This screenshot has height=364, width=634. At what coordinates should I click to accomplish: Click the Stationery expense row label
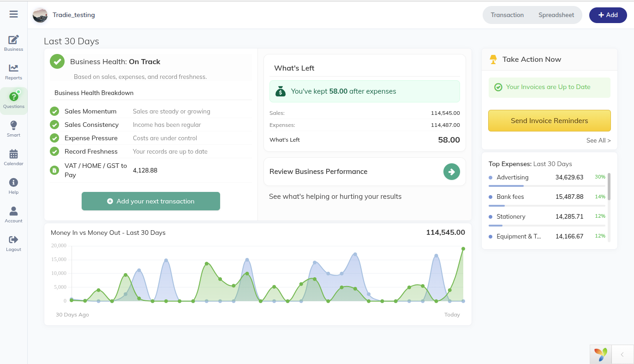pos(511,216)
